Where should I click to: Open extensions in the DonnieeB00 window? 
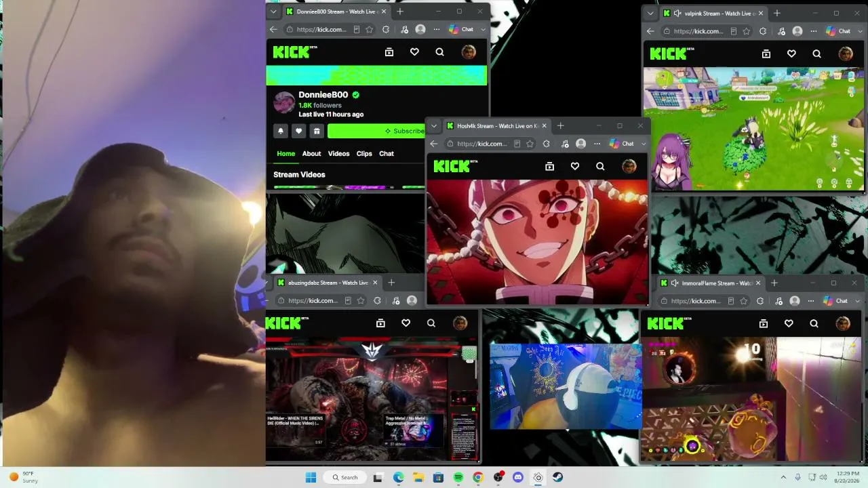click(386, 30)
